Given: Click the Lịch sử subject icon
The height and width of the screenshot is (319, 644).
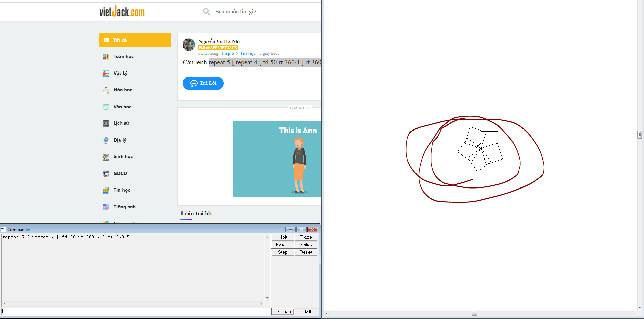Looking at the screenshot, I should pyautogui.click(x=106, y=123).
